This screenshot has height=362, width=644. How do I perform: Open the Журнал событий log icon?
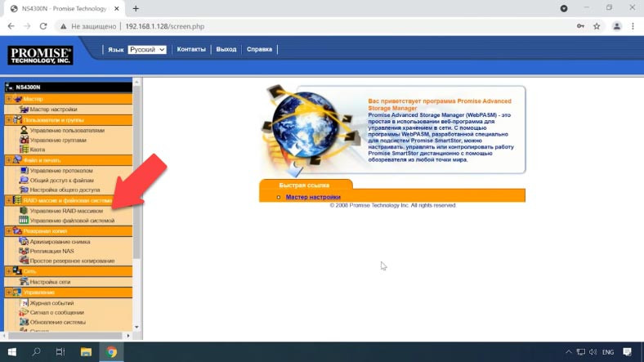tap(24, 303)
